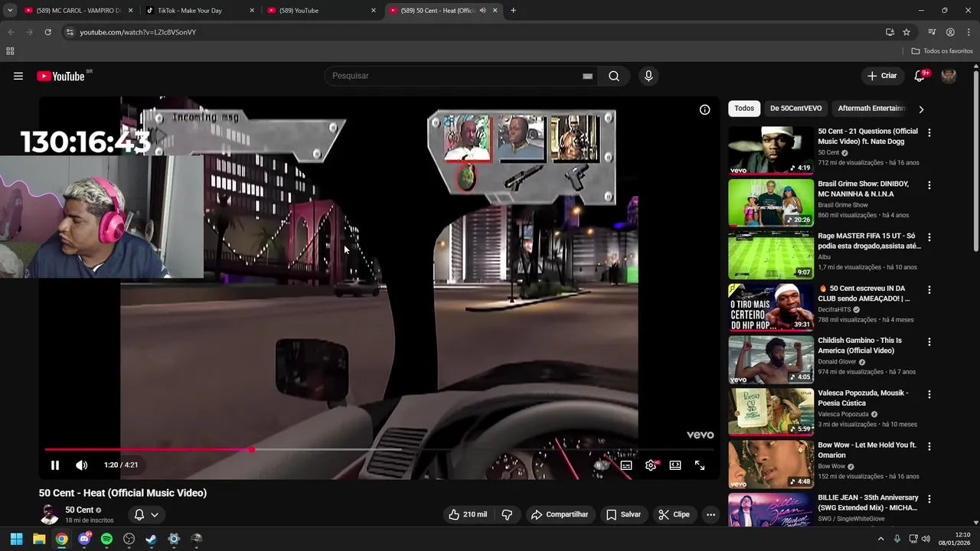Open Steam from the taskbar
The height and width of the screenshot is (551, 980).
[152, 539]
